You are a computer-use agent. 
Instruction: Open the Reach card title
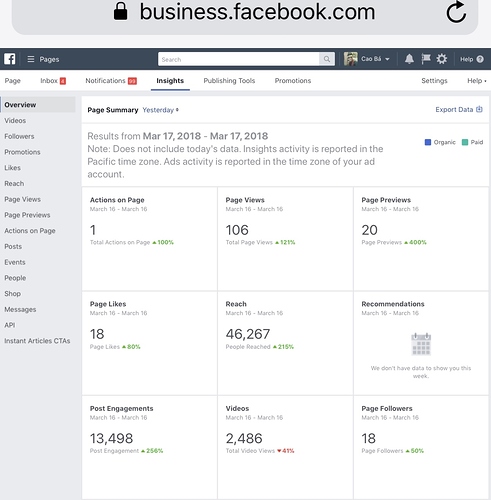tap(236, 304)
